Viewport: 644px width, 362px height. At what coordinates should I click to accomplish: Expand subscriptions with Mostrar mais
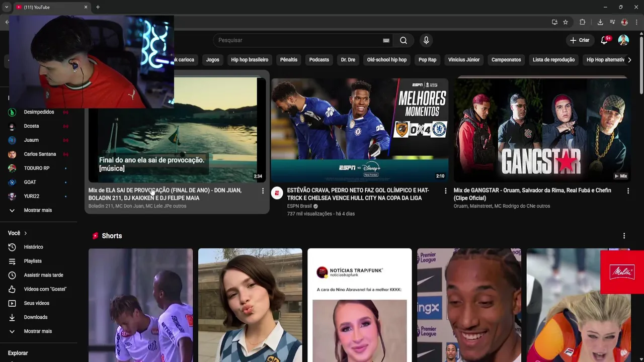click(39, 210)
